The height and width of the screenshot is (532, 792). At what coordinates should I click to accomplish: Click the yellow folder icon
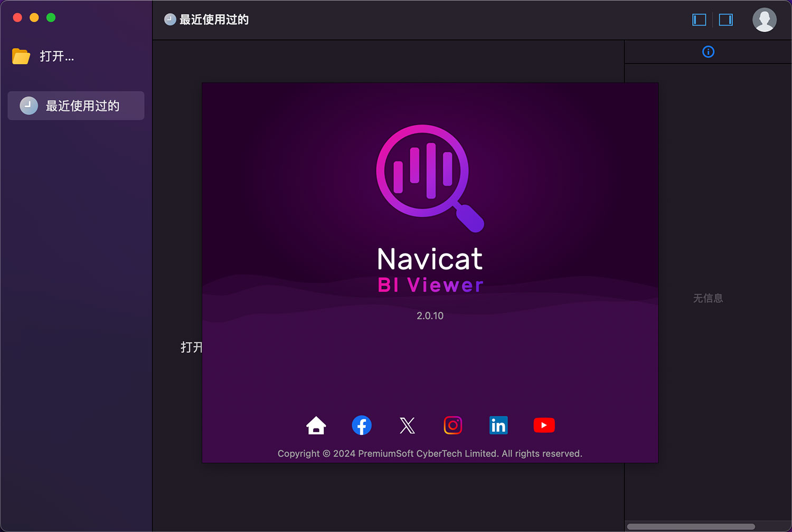coord(21,56)
